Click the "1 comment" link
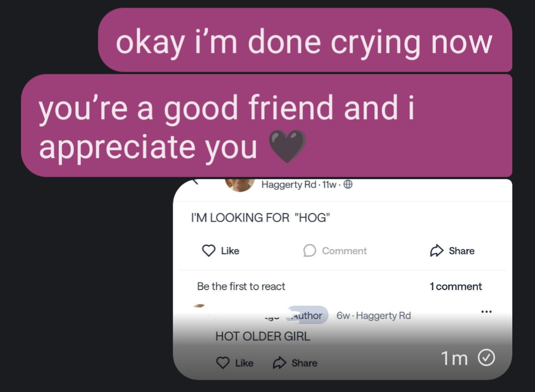 click(x=456, y=286)
